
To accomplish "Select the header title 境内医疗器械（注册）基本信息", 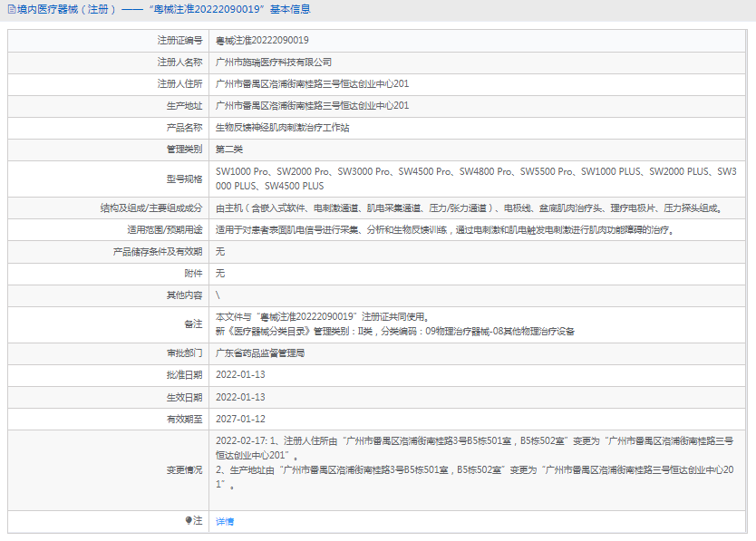I will click(164, 10).
